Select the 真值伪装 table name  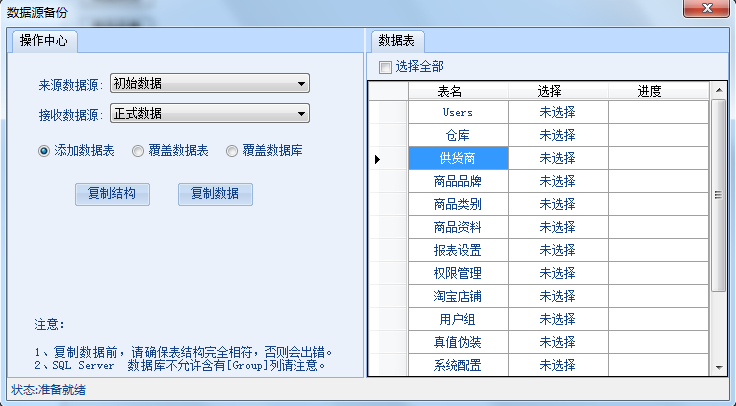(x=458, y=342)
